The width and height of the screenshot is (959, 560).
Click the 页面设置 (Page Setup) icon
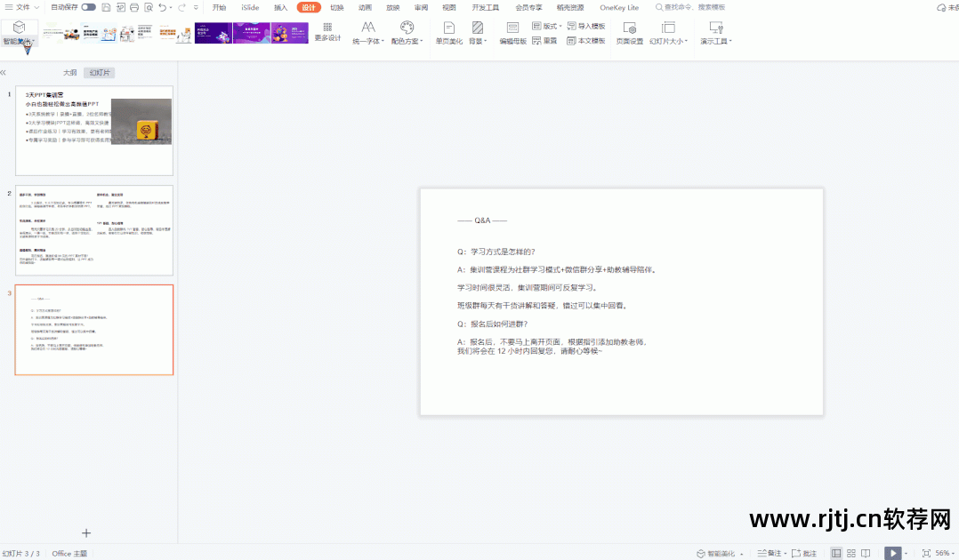coord(629,33)
